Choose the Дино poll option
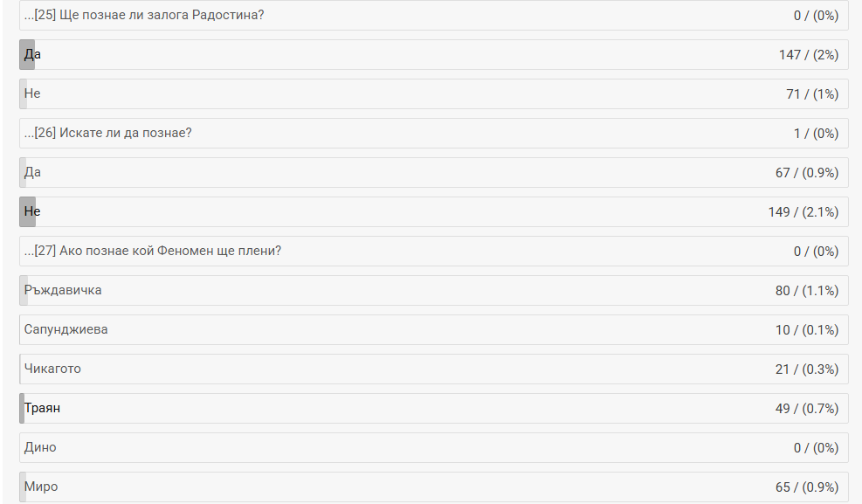 40,447
